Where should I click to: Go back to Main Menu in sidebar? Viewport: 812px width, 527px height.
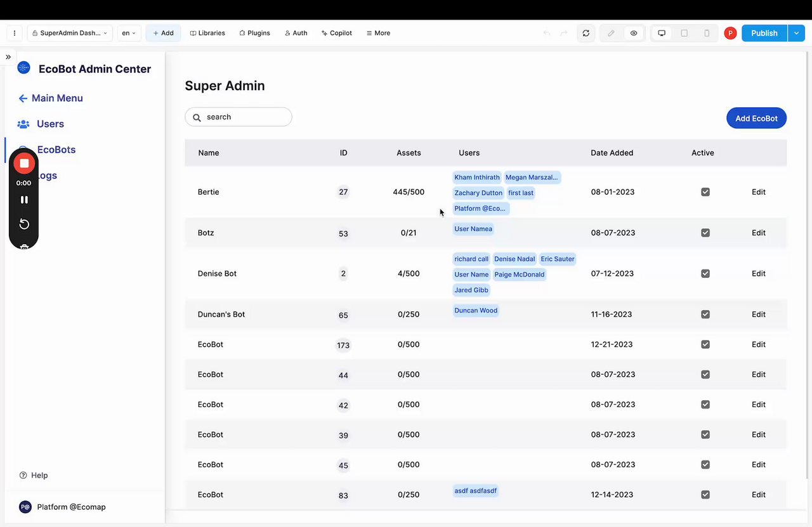[51, 98]
